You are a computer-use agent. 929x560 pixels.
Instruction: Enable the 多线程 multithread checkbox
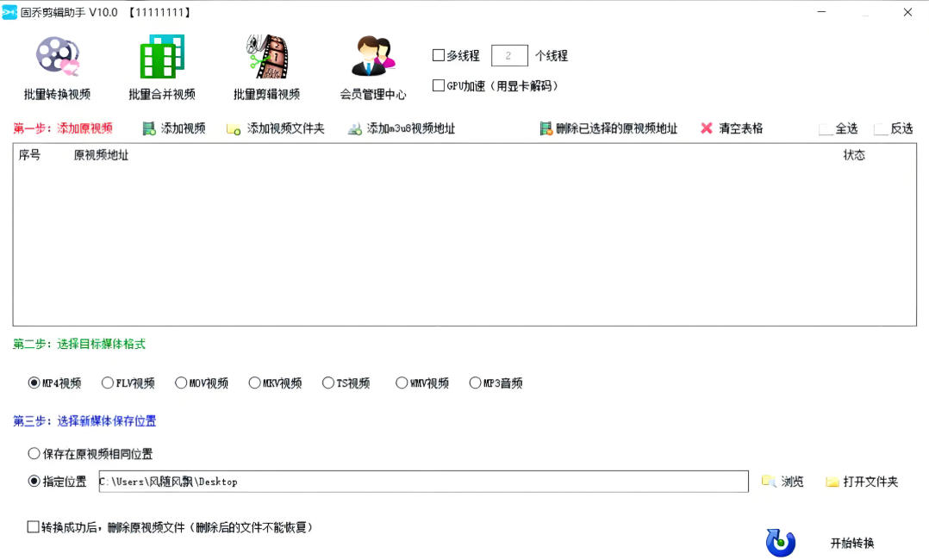[438, 54]
